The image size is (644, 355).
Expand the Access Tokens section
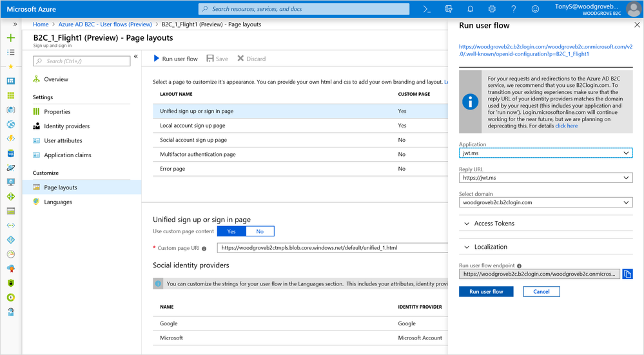pyautogui.click(x=545, y=224)
